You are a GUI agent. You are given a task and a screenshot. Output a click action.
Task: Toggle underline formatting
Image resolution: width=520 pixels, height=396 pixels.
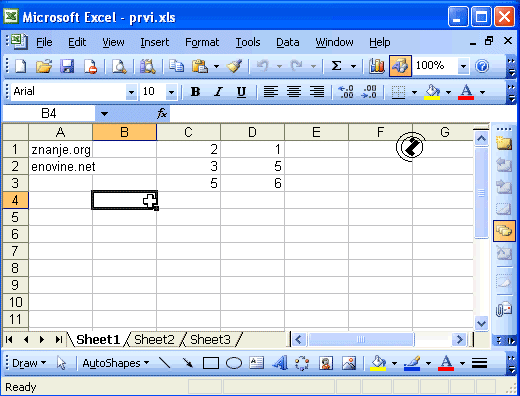coord(241,91)
